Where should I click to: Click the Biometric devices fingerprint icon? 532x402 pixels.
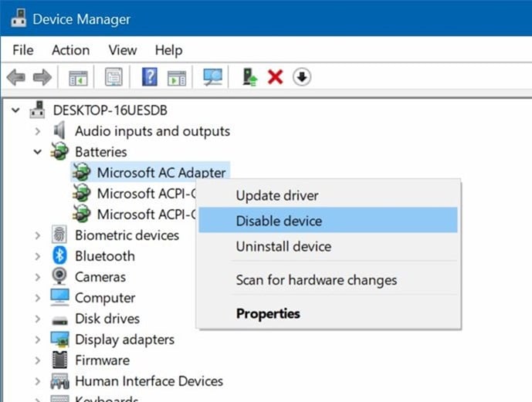click(x=59, y=235)
